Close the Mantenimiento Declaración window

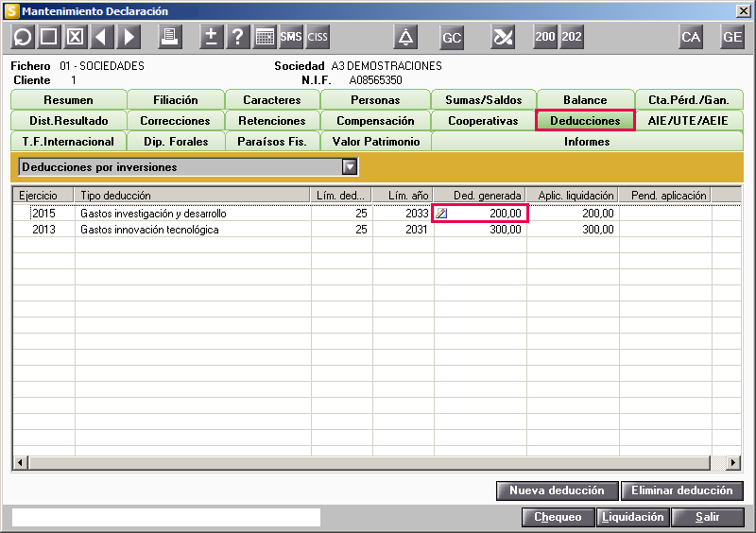coord(743,11)
